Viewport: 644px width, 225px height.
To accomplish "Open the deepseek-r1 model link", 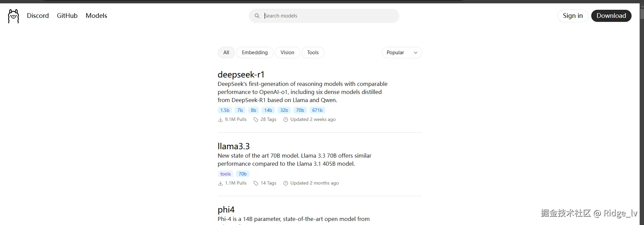I will [241, 74].
